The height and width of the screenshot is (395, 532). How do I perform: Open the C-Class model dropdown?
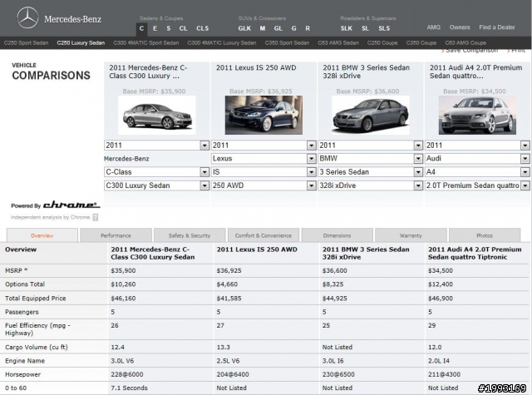[x=156, y=172]
